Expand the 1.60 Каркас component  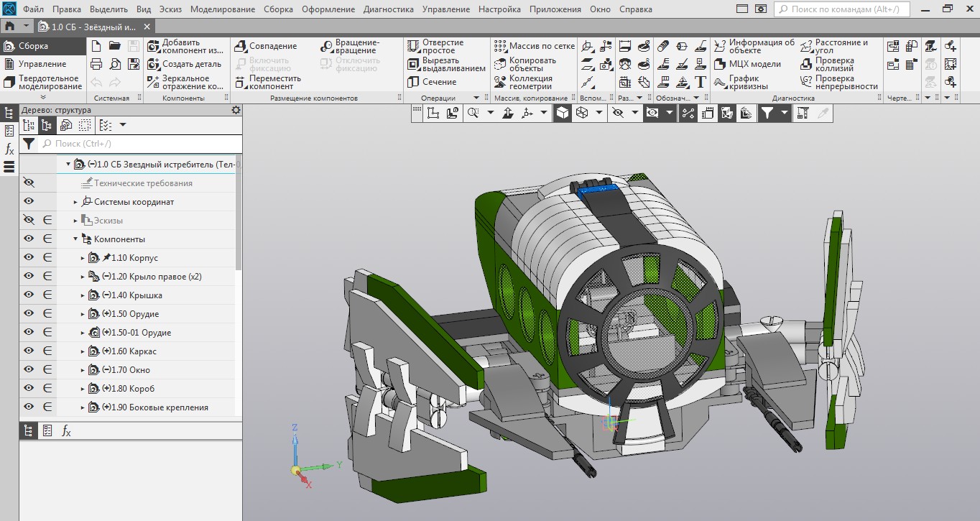pyautogui.click(x=83, y=351)
